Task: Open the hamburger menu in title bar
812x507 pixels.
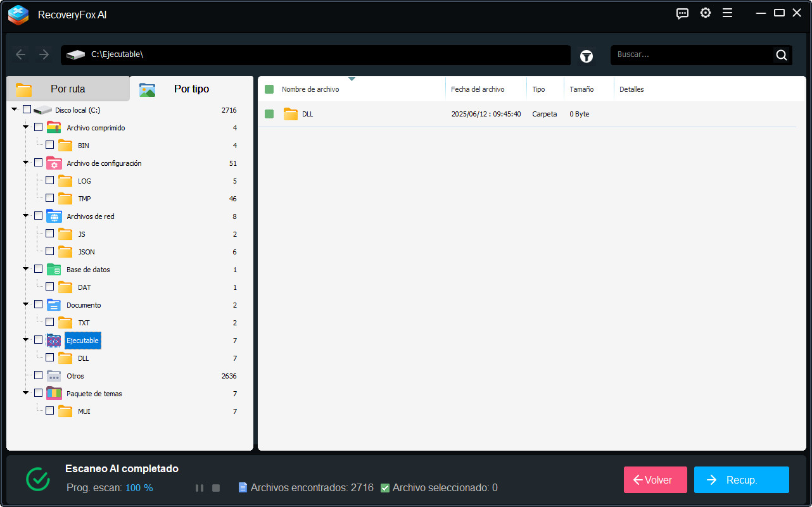Action: pyautogui.click(x=728, y=13)
